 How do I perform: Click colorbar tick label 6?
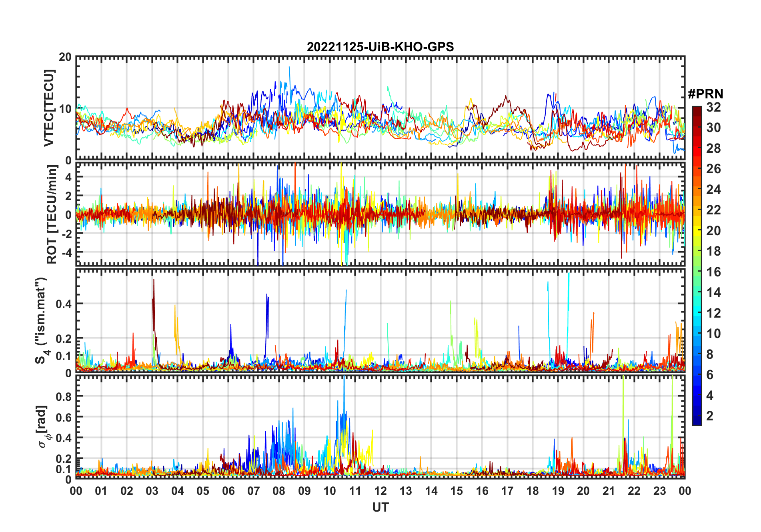point(710,375)
